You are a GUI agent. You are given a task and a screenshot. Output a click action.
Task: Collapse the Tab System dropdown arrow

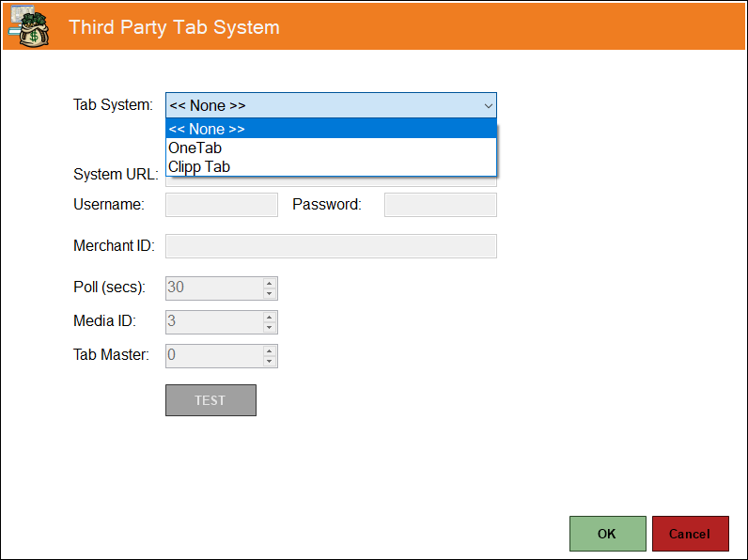(x=488, y=105)
